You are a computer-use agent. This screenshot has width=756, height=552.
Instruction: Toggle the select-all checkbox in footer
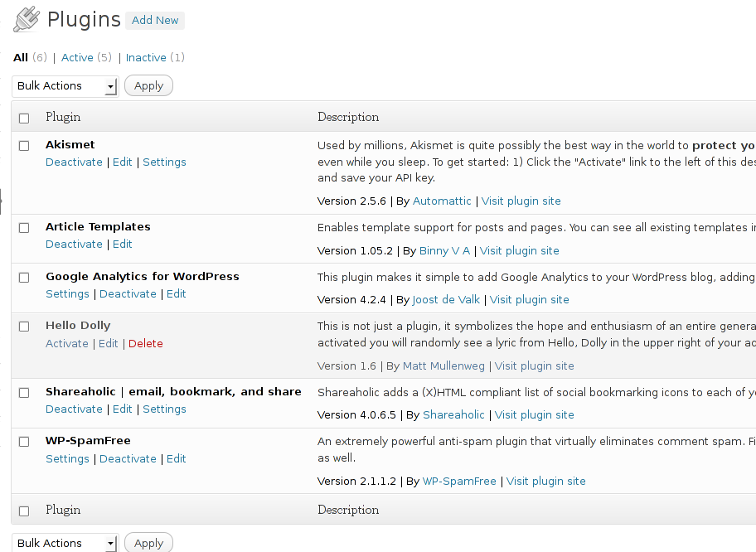24,511
